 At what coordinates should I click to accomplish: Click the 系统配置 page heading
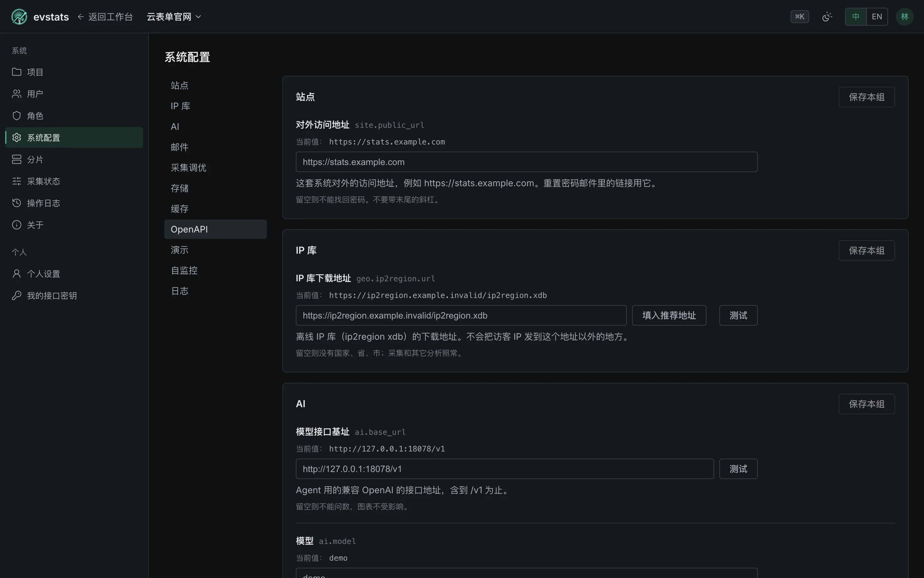[x=187, y=57]
